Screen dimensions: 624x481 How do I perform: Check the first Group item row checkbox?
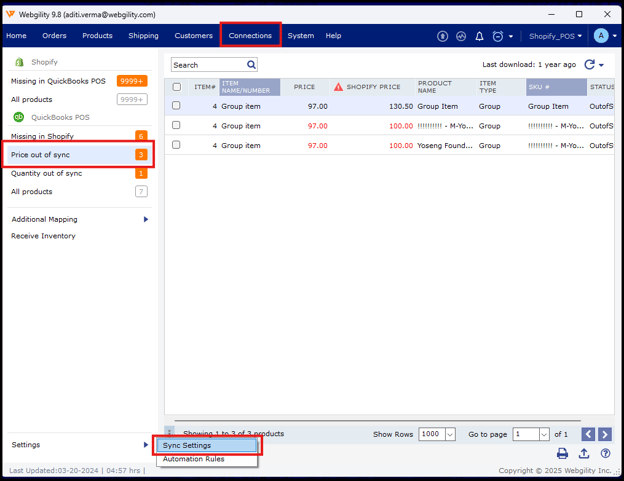177,106
